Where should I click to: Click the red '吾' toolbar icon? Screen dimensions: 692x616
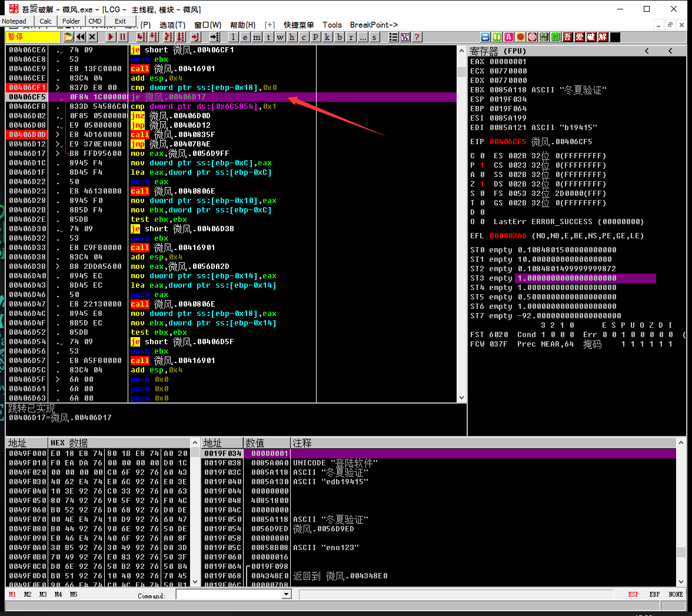(x=567, y=37)
